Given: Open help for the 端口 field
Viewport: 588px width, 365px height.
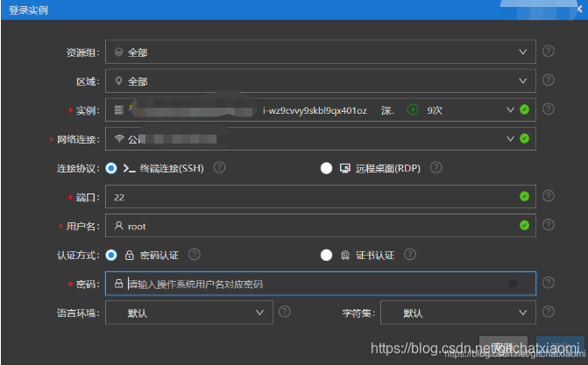Looking at the screenshot, I should pos(549,196).
